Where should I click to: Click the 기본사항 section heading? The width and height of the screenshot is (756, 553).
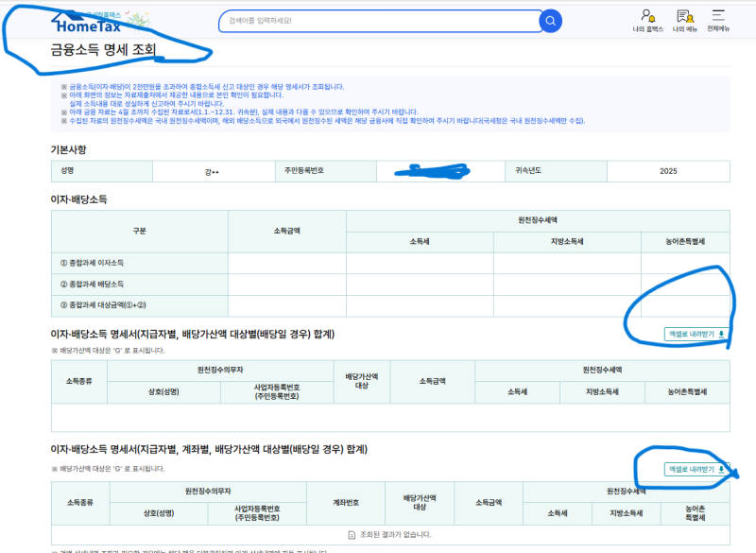click(x=68, y=150)
